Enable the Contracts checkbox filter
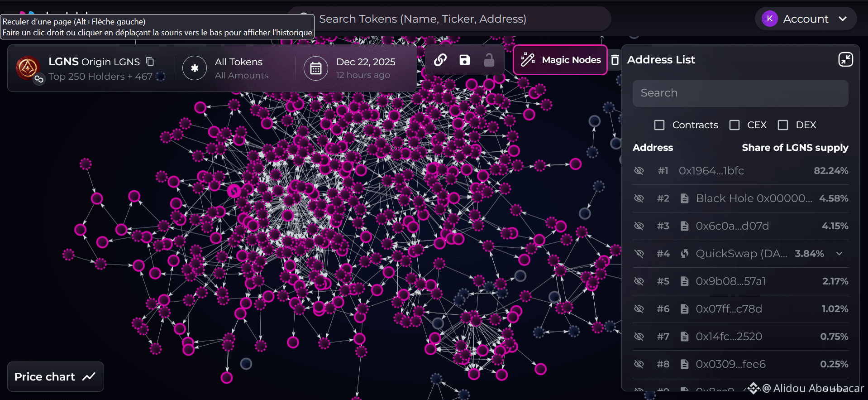The image size is (868, 400). pyautogui.click(x=659, y=125)
